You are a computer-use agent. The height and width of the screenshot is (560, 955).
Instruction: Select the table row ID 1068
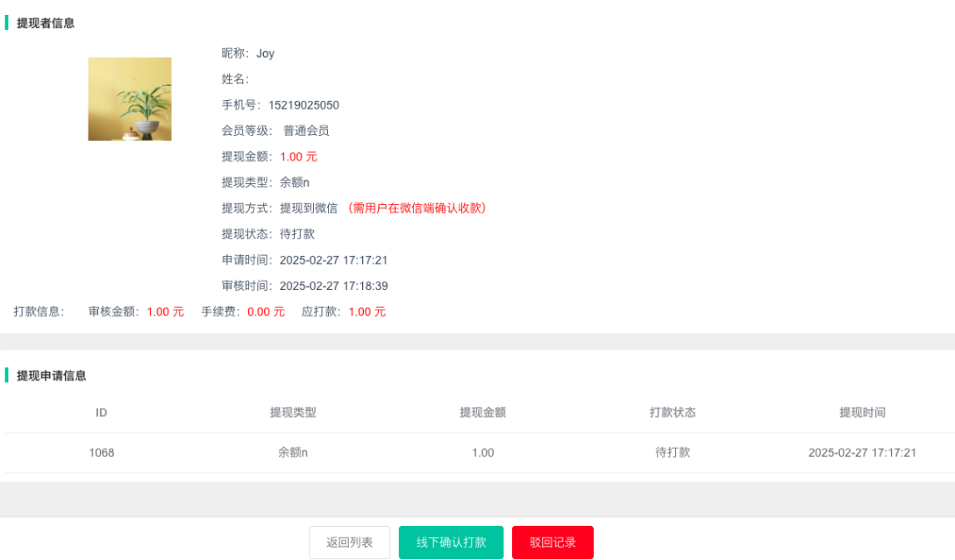(101, 453)
